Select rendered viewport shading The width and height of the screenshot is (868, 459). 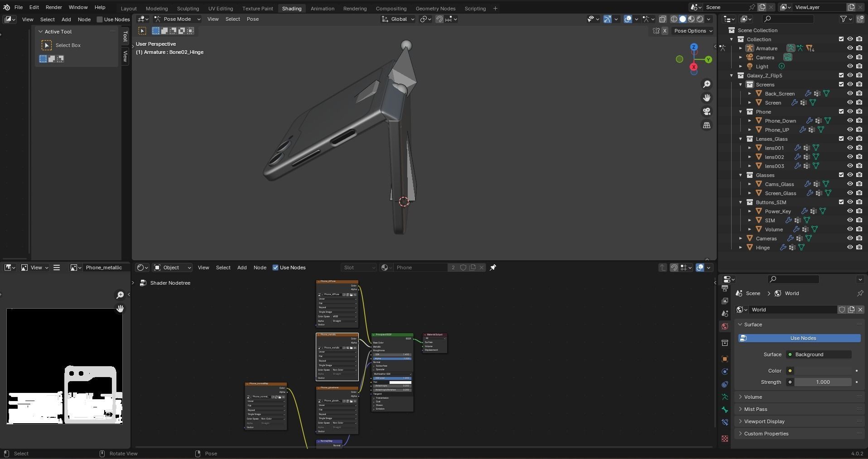700,19
